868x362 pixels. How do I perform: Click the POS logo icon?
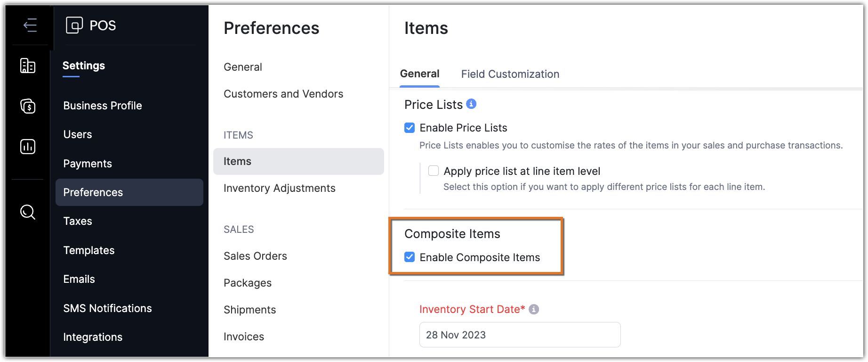click(x=74, y=25)
